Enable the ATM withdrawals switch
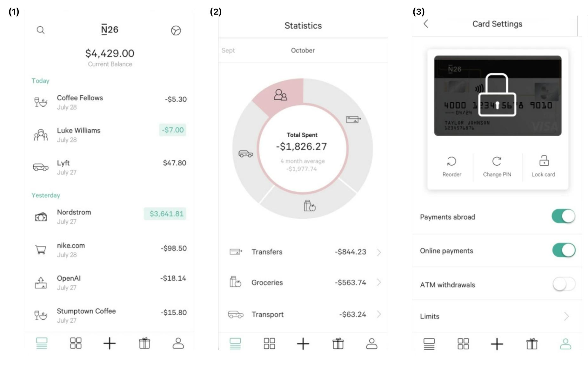Screen dimensions: 588x375 click(x=564, y=284)
